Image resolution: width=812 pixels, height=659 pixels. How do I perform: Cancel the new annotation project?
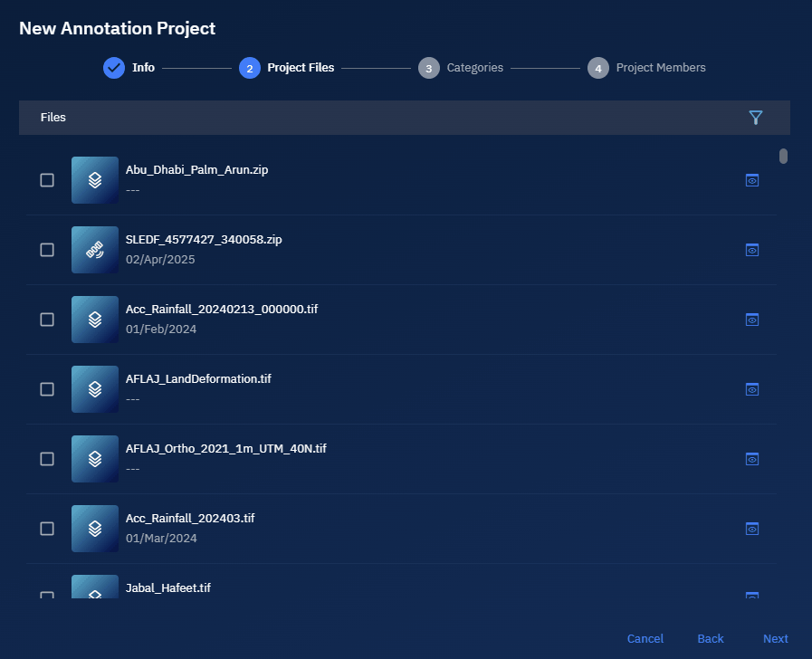pos(645,639)
